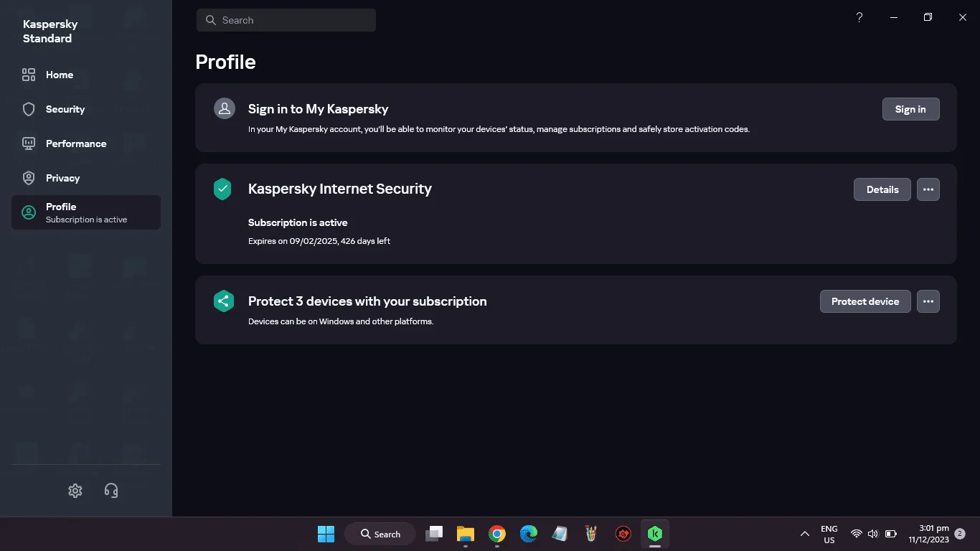Viewport: 980px width, 551px height.
Task: Click the Protect device button
Action: coord(865,301)
